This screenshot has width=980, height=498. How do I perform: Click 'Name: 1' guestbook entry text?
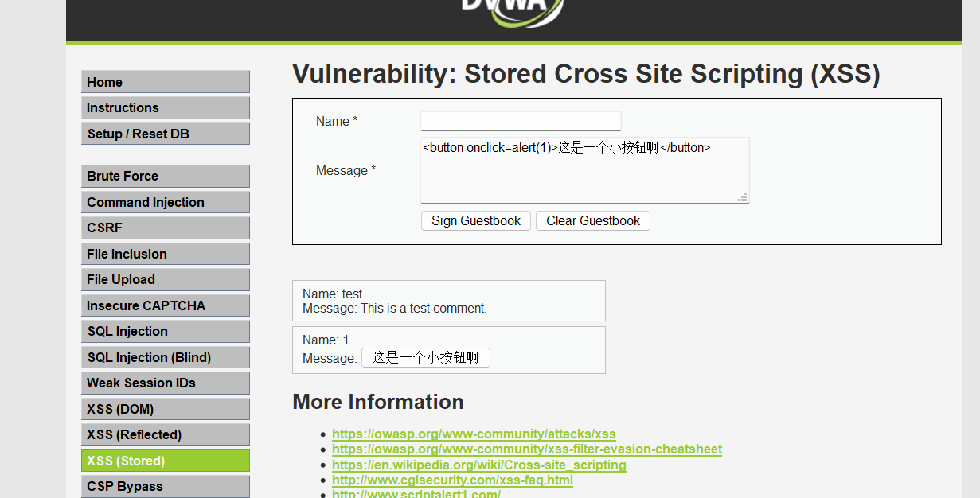(x=326, y=340)
